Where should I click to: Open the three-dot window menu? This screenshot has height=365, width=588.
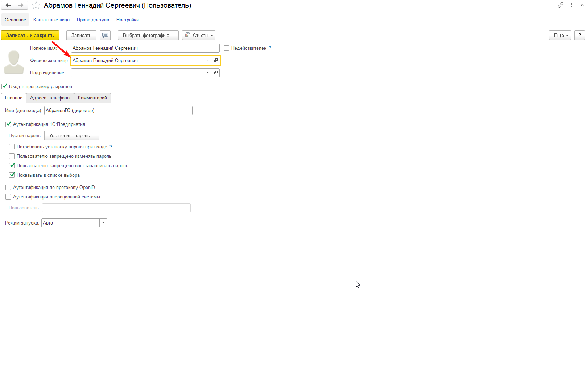click(x=571, y=5)
